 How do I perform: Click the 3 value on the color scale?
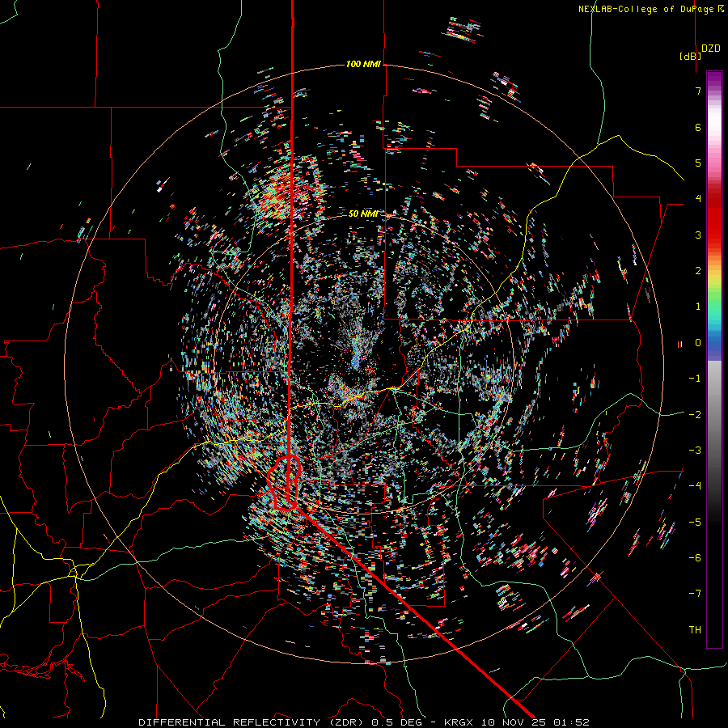[698, 235]
